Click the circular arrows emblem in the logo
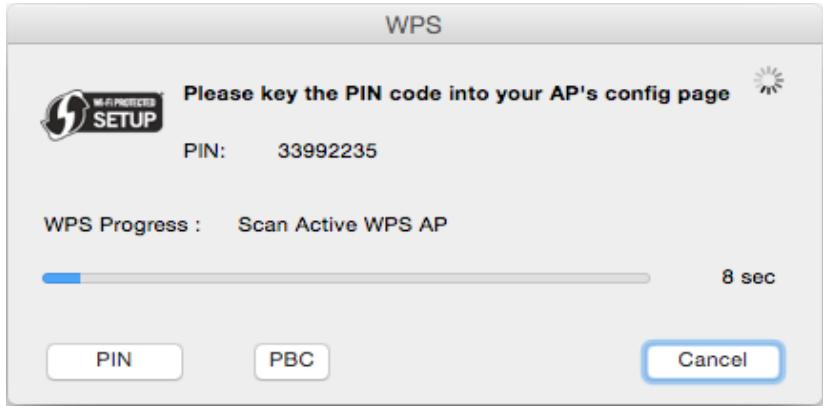The width and height of the screenshot is (823, 406). coord(66,116)
